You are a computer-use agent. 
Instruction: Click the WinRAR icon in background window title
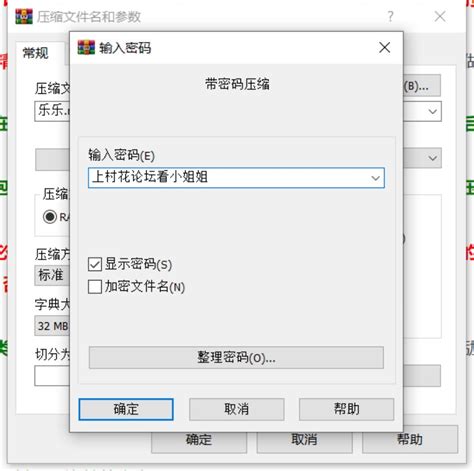point(24,16)
